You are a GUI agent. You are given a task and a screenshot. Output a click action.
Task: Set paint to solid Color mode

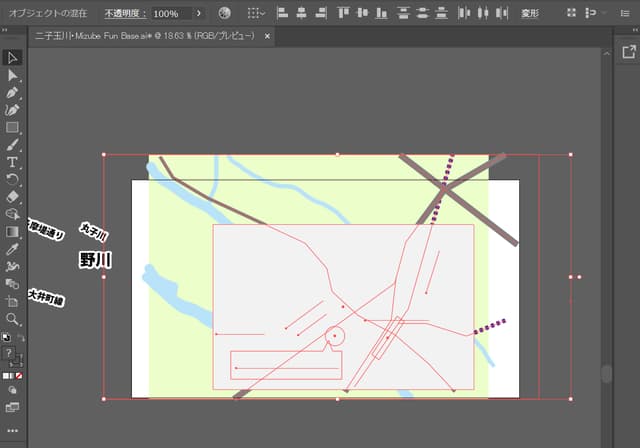pyautogui.click(x=6, y=376)
